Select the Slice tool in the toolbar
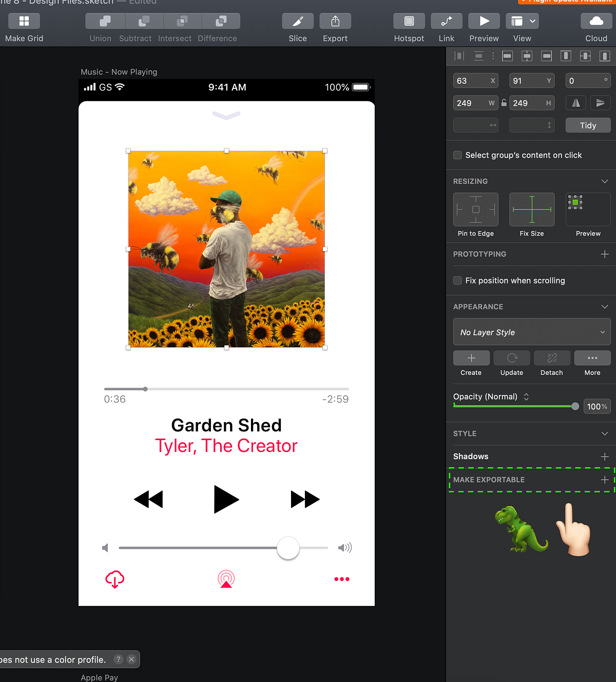616x682 pixels. 298,21
